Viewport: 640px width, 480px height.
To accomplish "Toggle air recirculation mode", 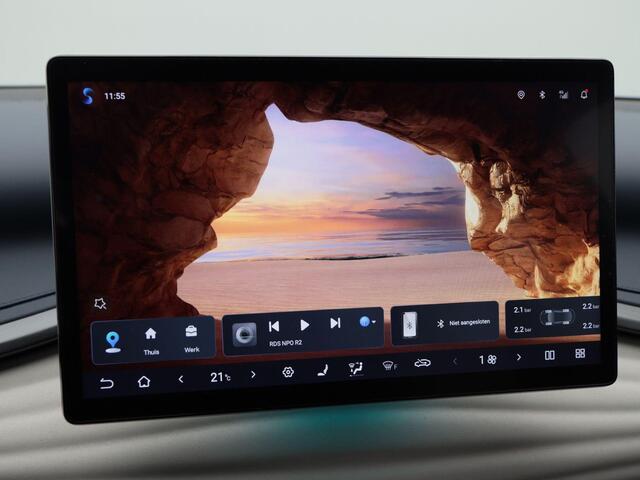I will [422, 362].
